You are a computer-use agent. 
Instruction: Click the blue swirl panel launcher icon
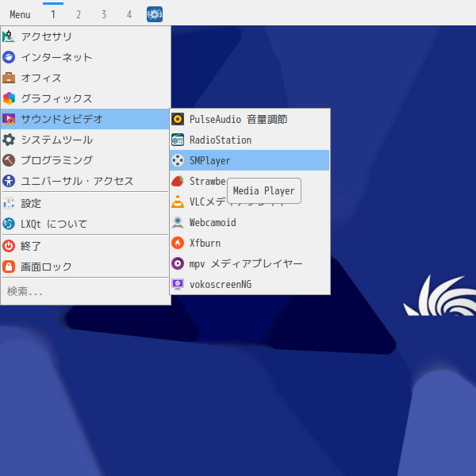click(x=155, y=14)
